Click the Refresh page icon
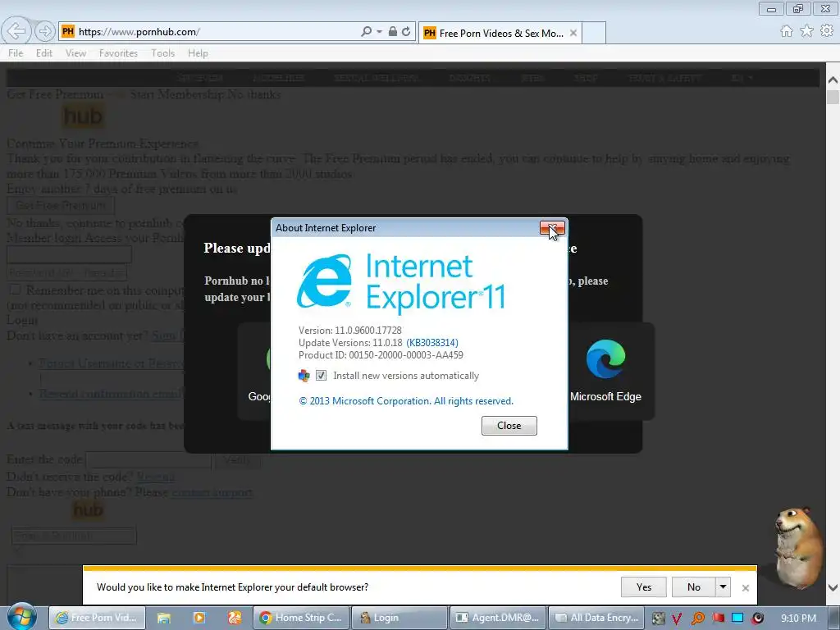 pos(406,32)
